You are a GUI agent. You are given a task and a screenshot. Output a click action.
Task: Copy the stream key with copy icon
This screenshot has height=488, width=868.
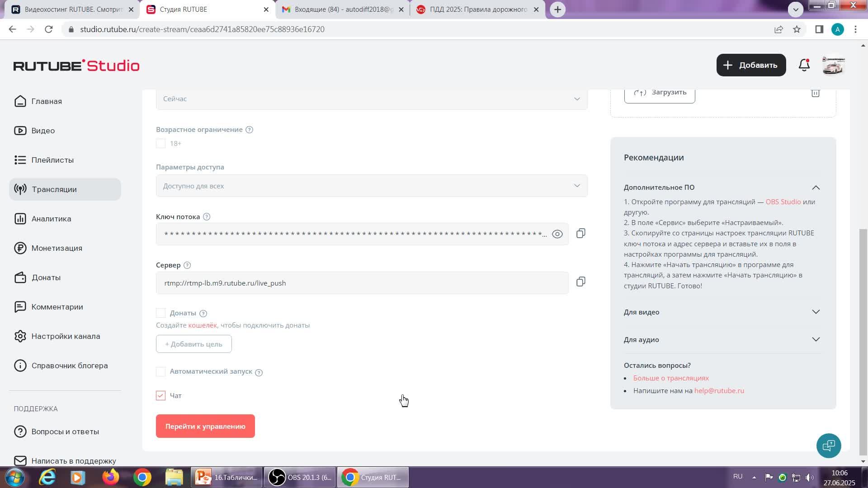581,234
